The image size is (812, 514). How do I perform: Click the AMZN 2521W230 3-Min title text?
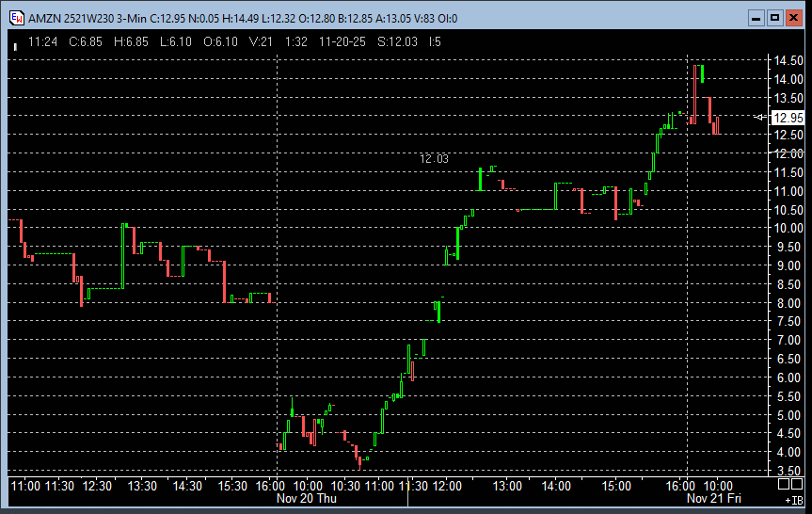[87, 18]
